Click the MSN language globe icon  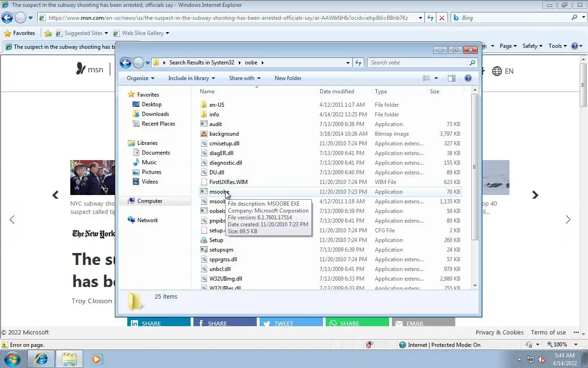pyautogui.click(x=497, y=71)
